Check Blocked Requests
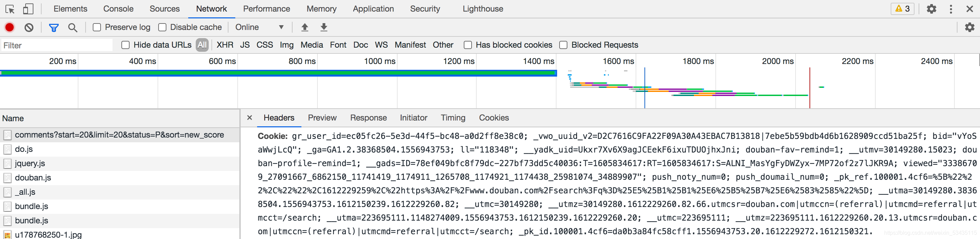980x239 pixels. pyautogui.click(x=563, y=45)
